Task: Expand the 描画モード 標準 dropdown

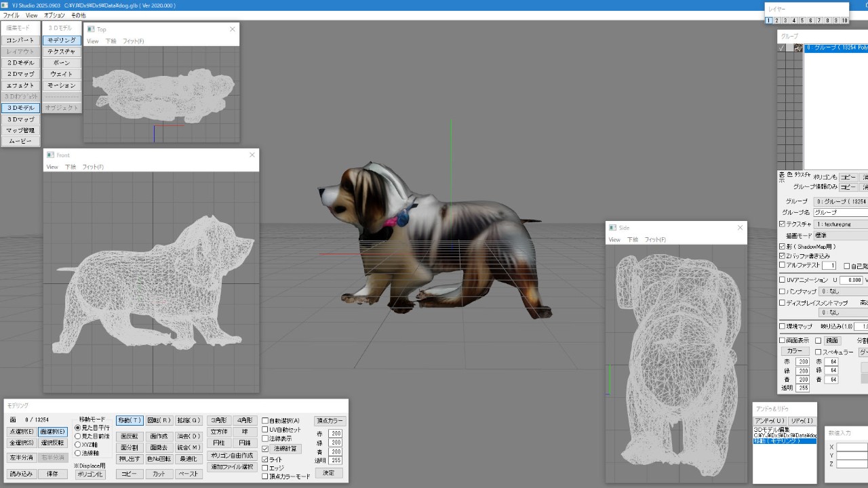Action: (x=841, y=235)
